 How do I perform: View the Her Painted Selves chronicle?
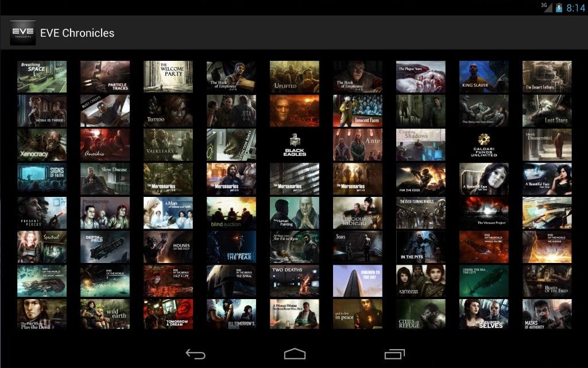[483, 315]
